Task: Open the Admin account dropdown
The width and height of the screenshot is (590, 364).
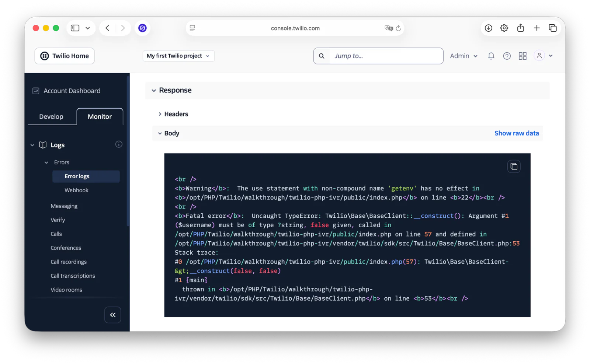Action: 463,56
